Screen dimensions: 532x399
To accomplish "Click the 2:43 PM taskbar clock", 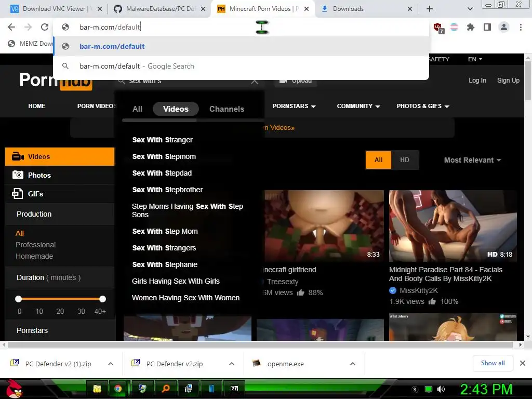I will pyautogui.click(x=486, y=389).
